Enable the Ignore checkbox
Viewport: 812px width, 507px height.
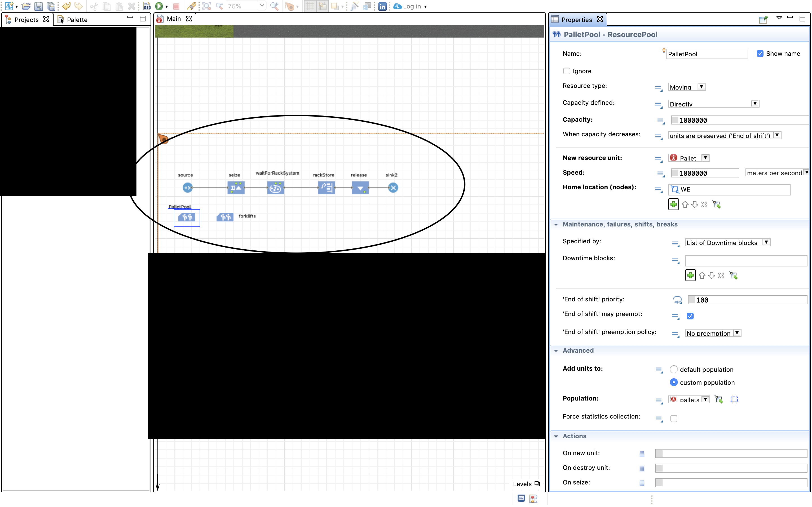click(566, 71)
